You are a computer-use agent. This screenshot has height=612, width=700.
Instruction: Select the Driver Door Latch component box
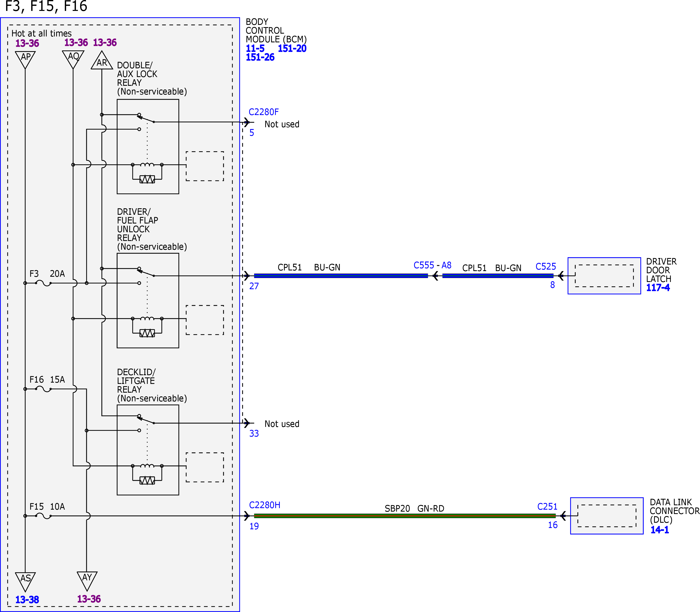[x=604, y=276]
